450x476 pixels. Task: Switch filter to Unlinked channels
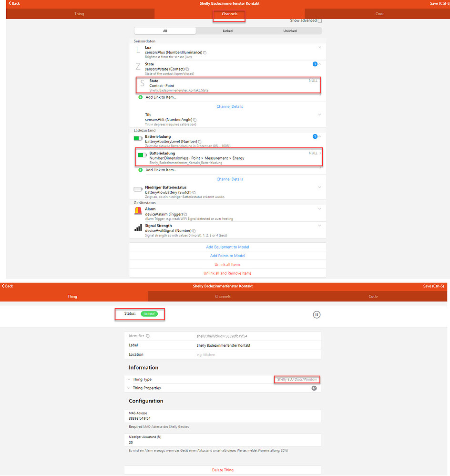pyautogui.click(x=290, y=31)
